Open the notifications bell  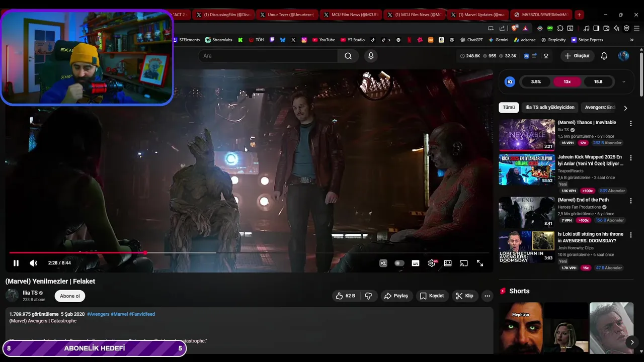[604, 56]
